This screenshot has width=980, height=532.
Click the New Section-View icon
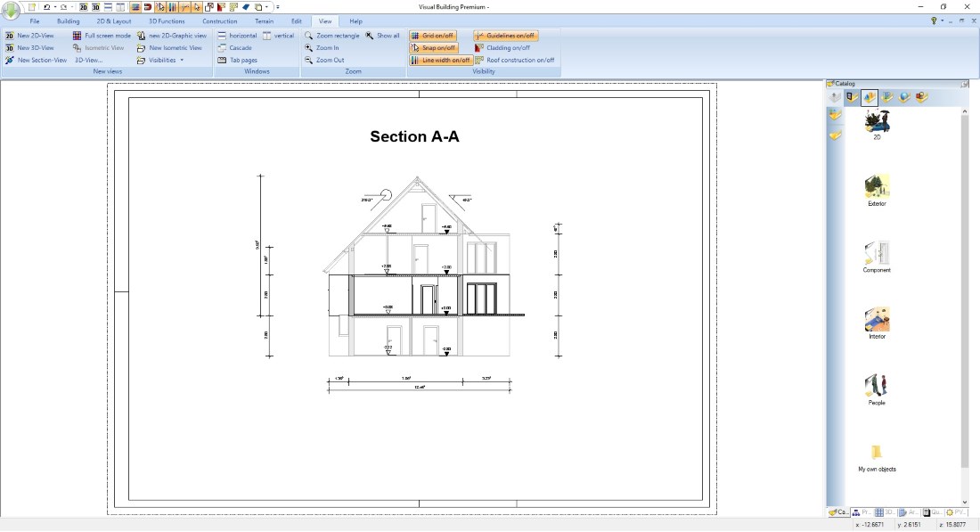coord(9,61)
